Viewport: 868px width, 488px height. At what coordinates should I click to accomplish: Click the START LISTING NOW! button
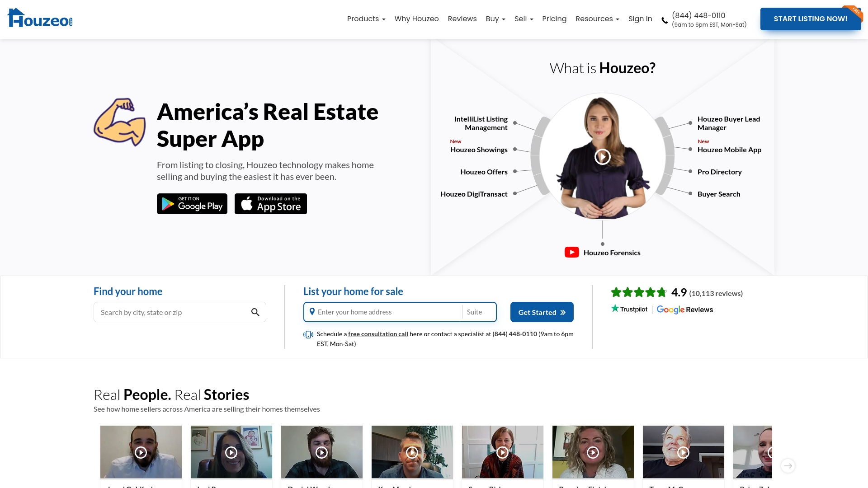[811, 19]
